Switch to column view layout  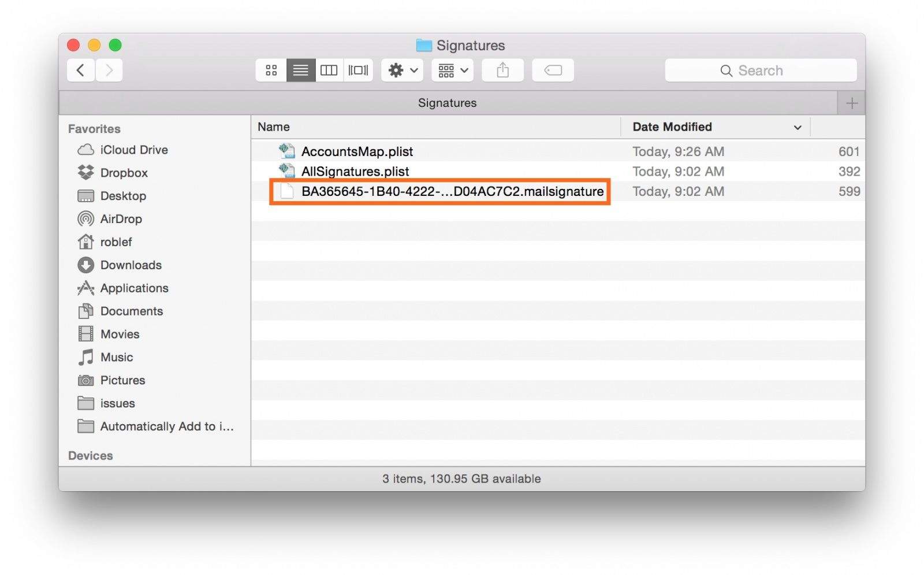[329, 71]
